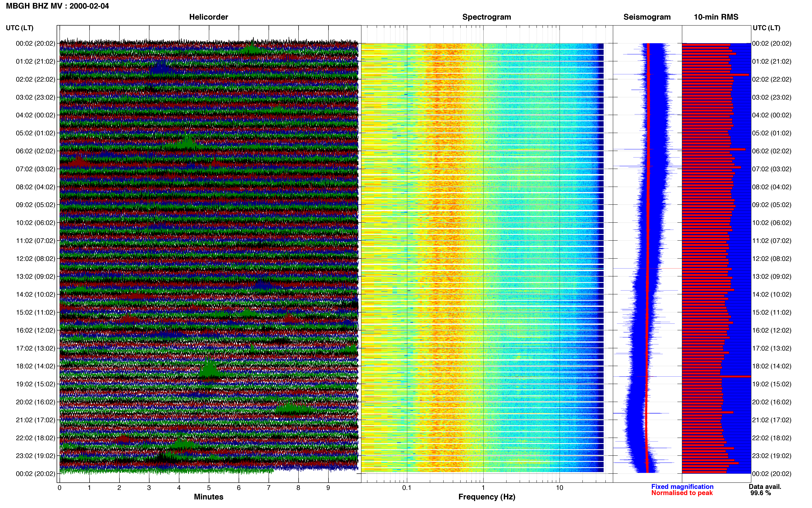Screen dimensions: 812x508
Task: Click the right '19:02 (15:02)' time label
Action: [772, 384]
